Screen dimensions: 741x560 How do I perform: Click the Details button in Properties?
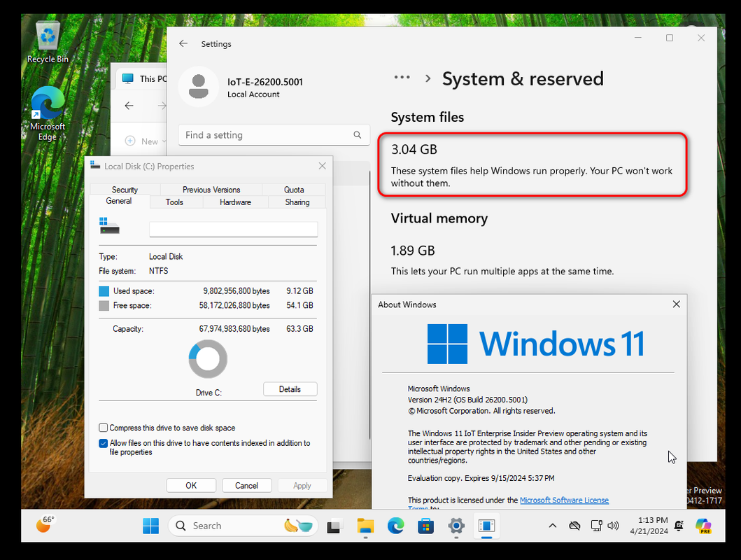pos(290,389)
